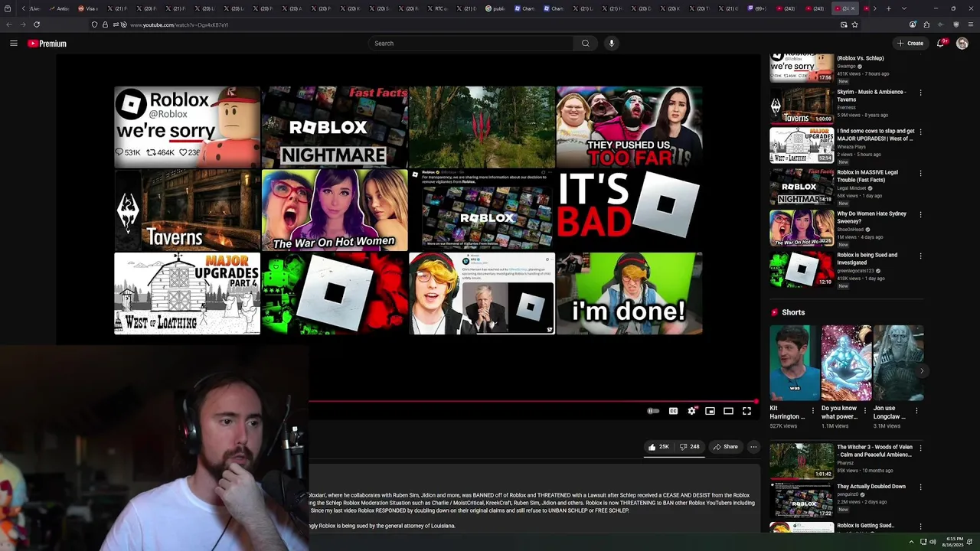Open options for Kit Harrington short
The width and height of the screenshot is (980, 551).
[813, 410]
